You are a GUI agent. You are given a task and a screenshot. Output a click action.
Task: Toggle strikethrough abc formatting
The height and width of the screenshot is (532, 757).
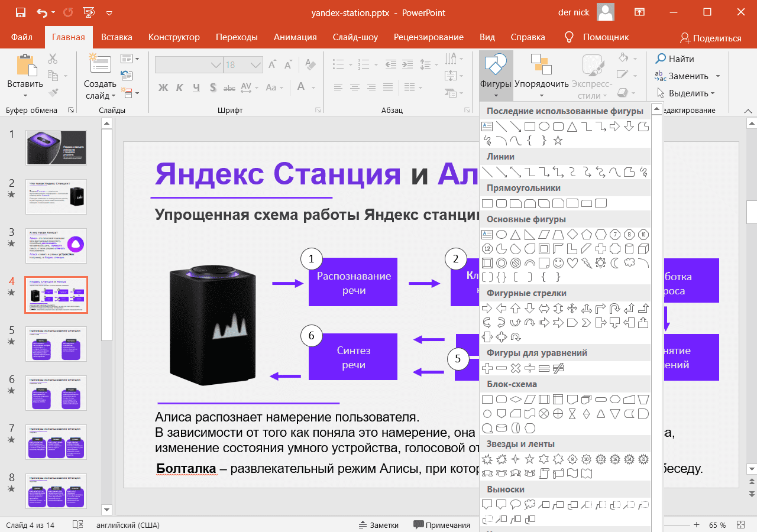point(229,87)
